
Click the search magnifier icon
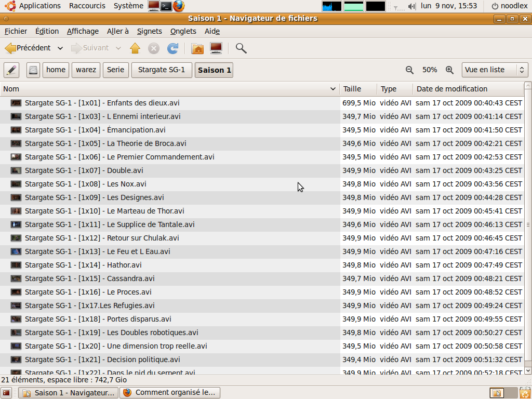point(241,48)
